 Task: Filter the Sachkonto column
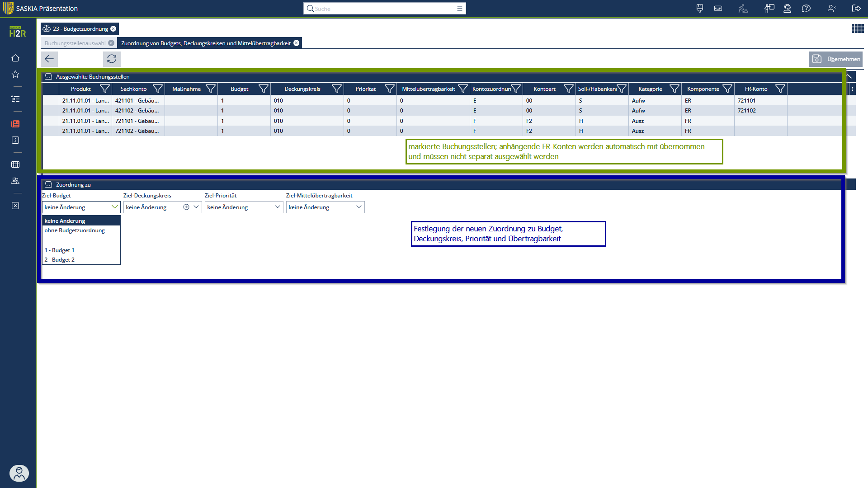(157, 89)
